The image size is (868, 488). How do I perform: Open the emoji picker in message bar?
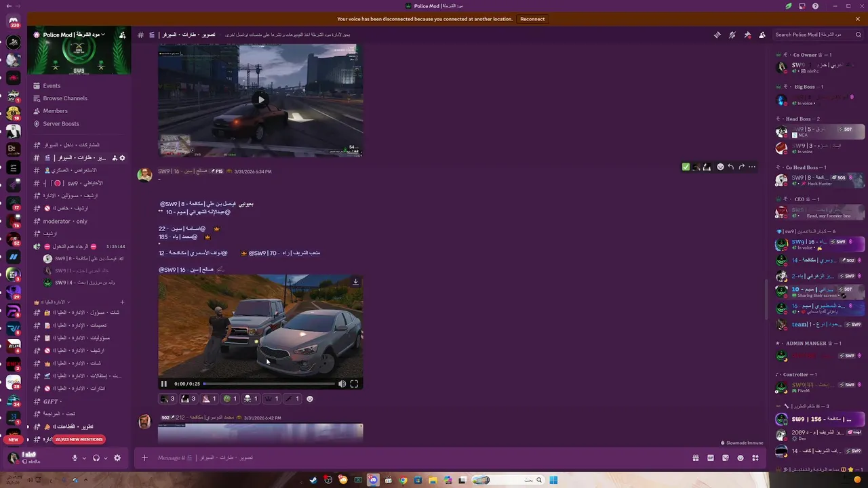tap(741, 457)
